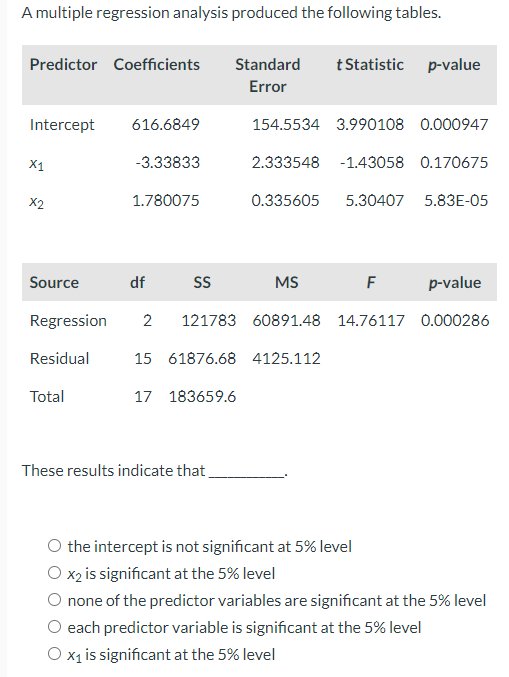Viewport: 509px width, 677px height.
Task: Click the 'MS' column header
Action: point(287,282)
